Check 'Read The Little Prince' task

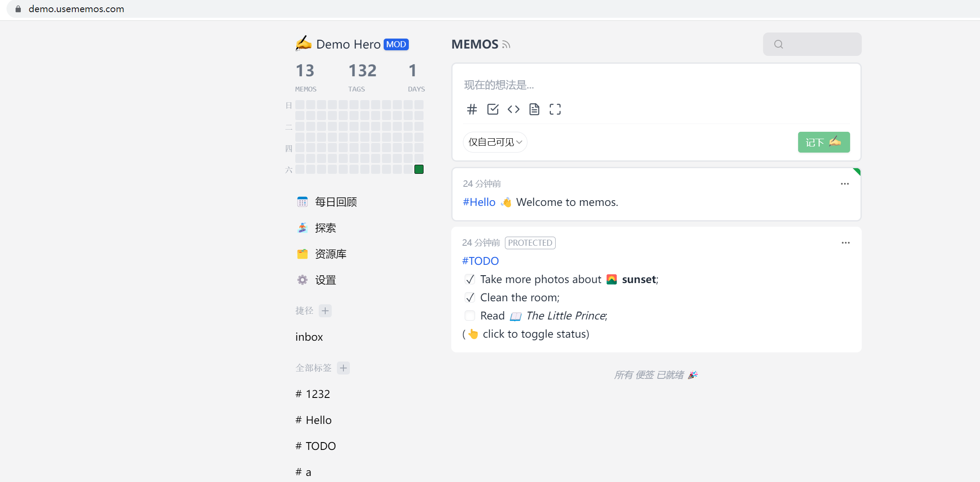tap(469, 316)
